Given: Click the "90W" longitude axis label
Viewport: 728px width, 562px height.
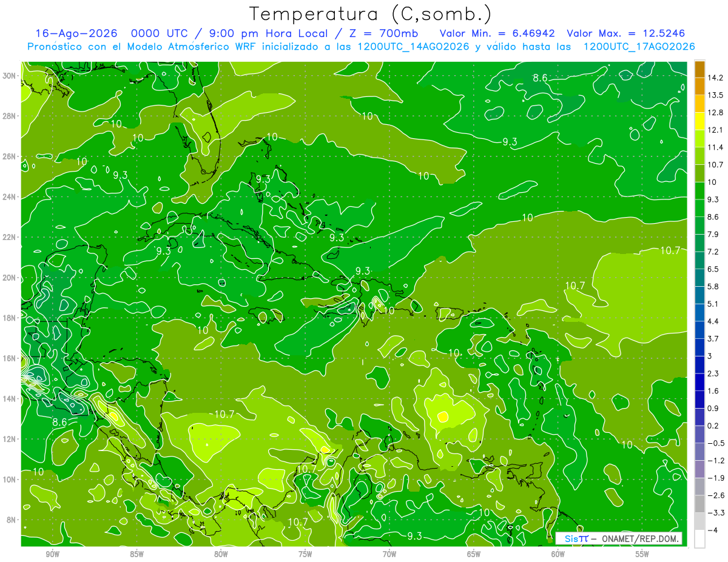Looking at the screenshot, I should click(52, 554).
